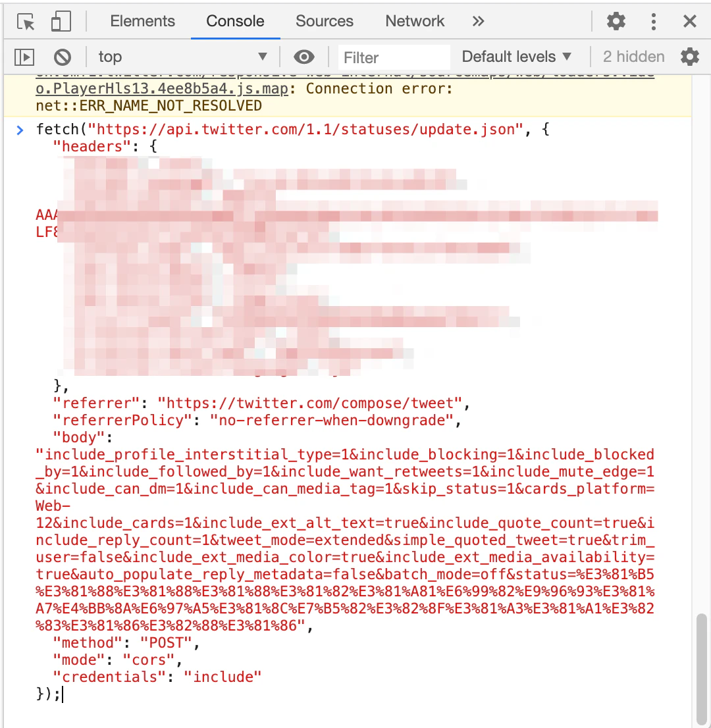Open console settings gear beside hidden count
This screenshot has width=711, height=728.
click(690, 57)
